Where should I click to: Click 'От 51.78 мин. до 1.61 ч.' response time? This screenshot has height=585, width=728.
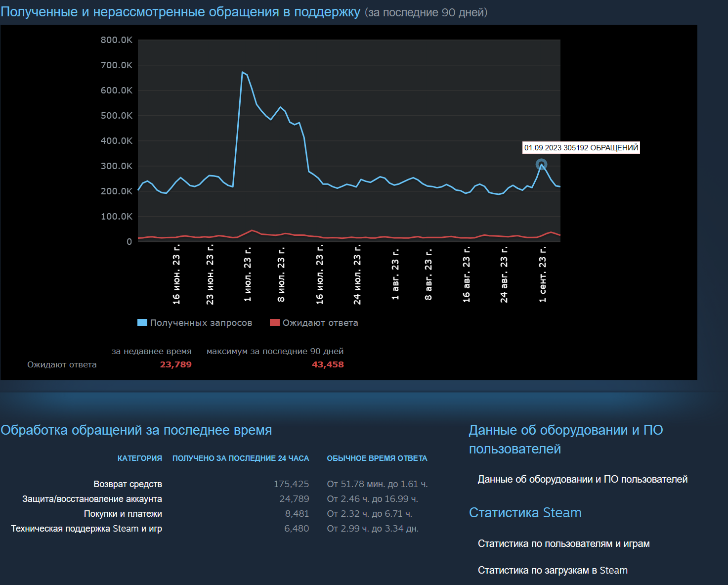[x=378, y=484]
